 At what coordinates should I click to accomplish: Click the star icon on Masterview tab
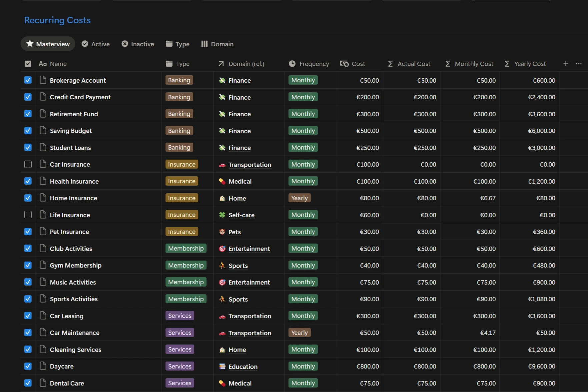click(30, 44)
